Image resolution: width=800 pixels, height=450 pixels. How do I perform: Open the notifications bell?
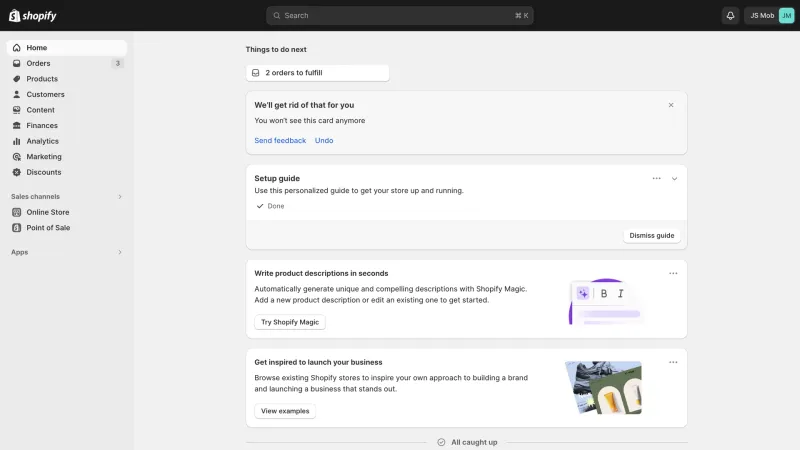pyautogui.click(x=730, y=16)
